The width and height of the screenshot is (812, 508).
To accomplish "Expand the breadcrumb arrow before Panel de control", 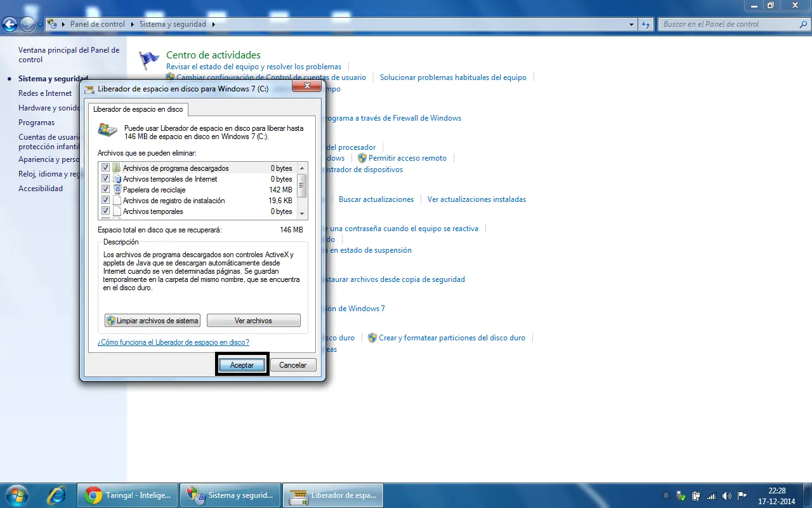I will pos(63,24).
